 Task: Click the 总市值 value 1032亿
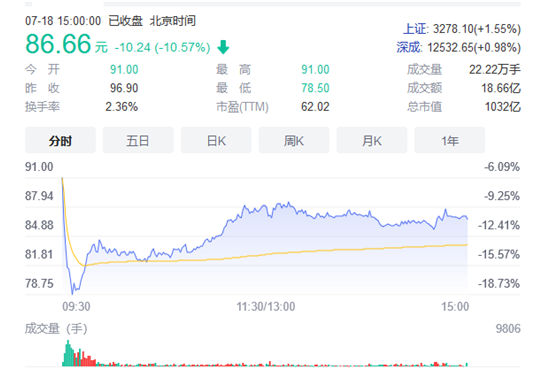[503, 106]
